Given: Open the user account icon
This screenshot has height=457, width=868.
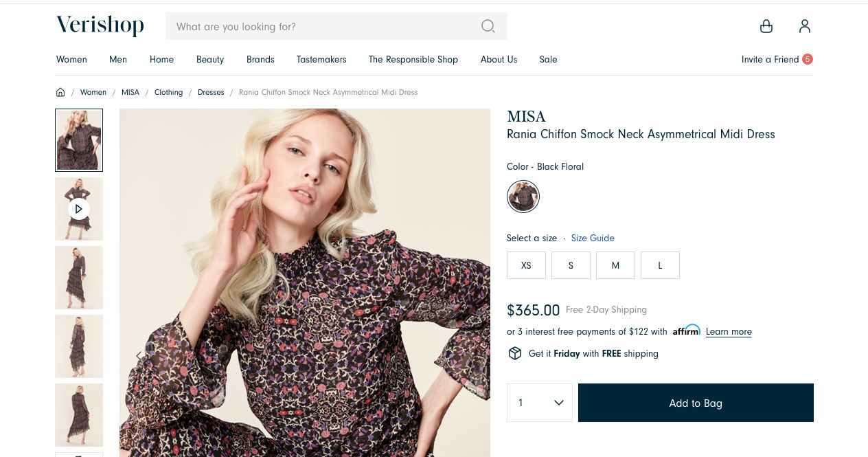Looking at the screenshot, I should coord(805,26).
